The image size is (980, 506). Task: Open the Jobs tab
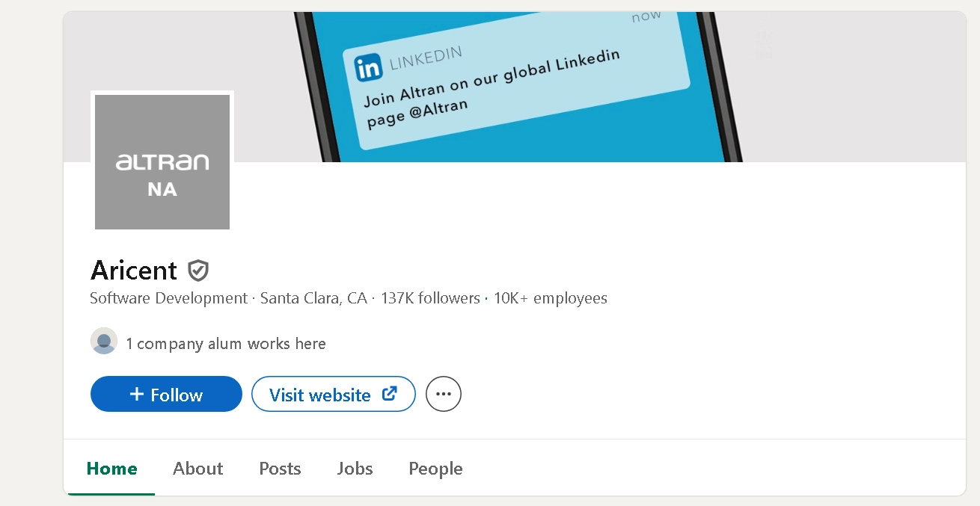click(x=355, y=469)
